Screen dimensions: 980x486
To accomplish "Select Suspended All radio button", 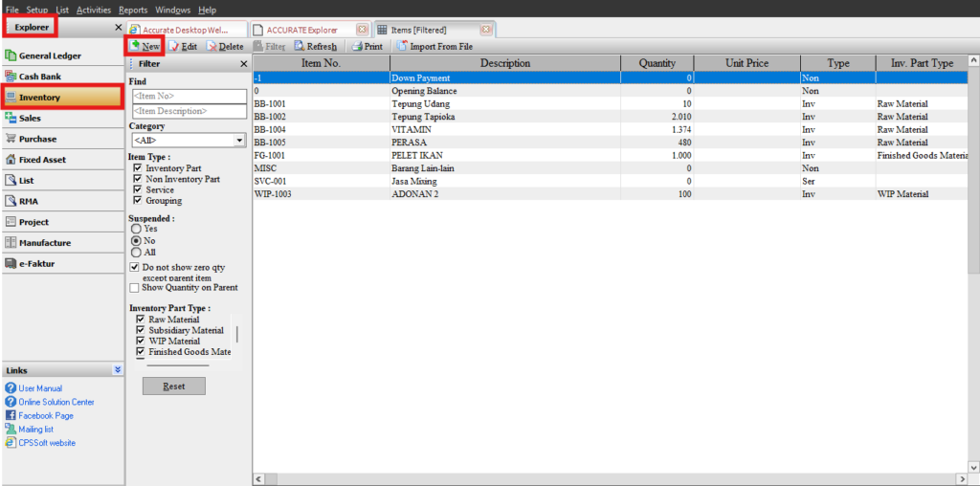I will (x=135, y=253).
